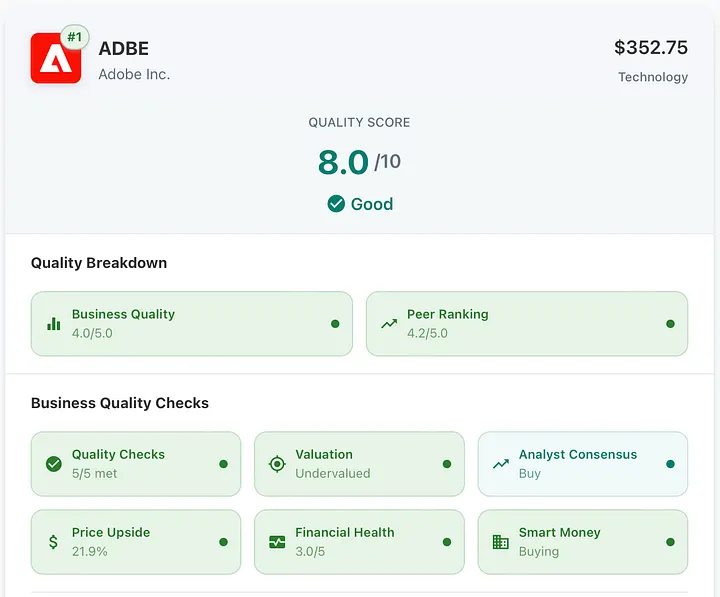Click the dollar sign icon in Price Upside
This screenshot has height=597, width=720.
[x=53, y=542]
